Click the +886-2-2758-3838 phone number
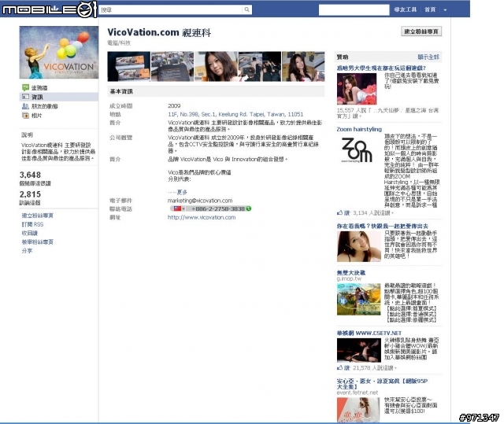Viewport: 504px width, 424px height. 218,208
